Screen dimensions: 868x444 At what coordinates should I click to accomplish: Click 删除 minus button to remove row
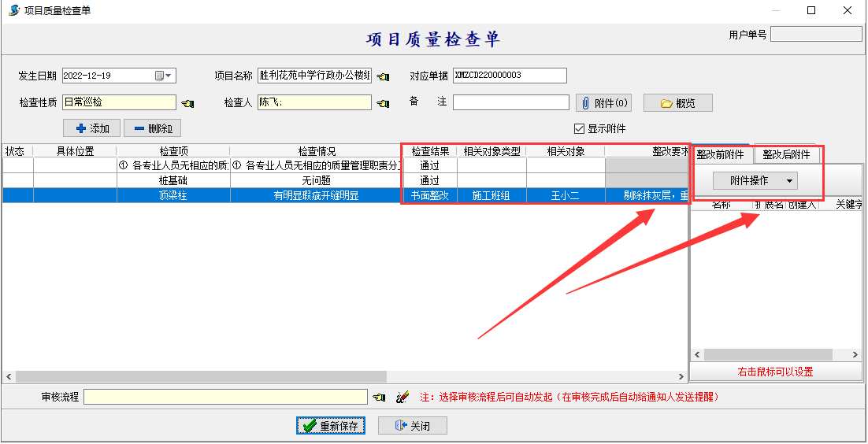point(152,128)
